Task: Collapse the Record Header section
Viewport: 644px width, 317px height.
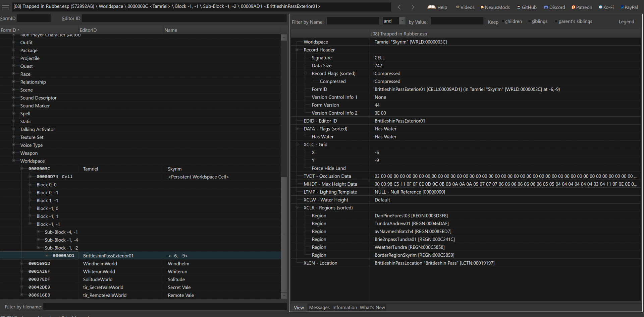Action: (x=297, y=50)
